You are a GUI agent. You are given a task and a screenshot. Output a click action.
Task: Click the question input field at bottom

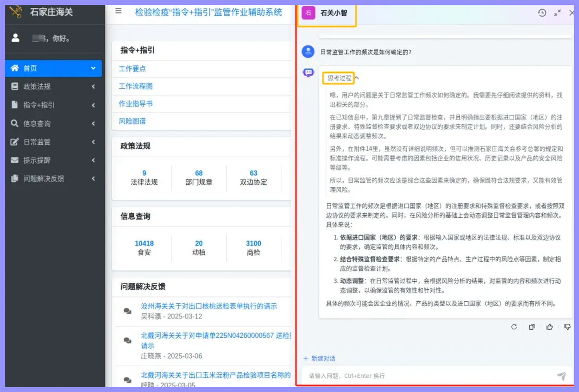pyautogui.click(x=409, y=376)
